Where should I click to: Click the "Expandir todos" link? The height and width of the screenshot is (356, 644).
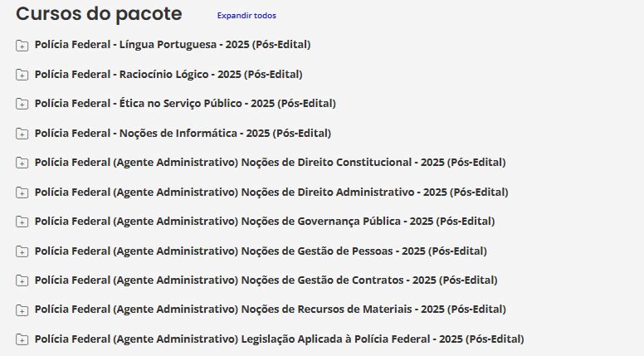246,16
